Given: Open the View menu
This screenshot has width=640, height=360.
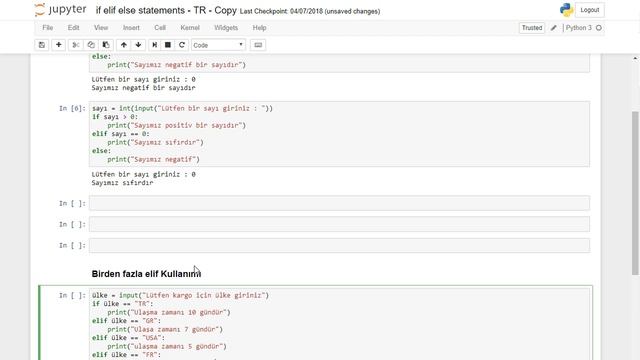Looking at the screenshot, I should 101,28.
